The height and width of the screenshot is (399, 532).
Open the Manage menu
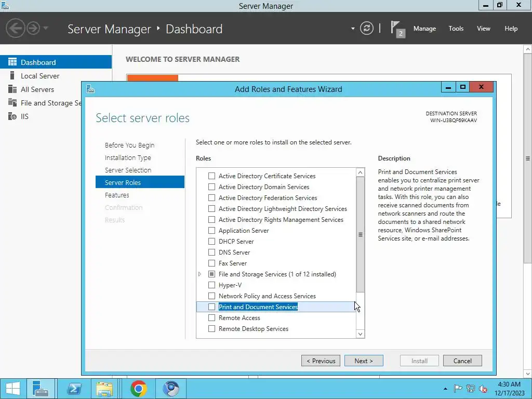[x=424, y=29]
